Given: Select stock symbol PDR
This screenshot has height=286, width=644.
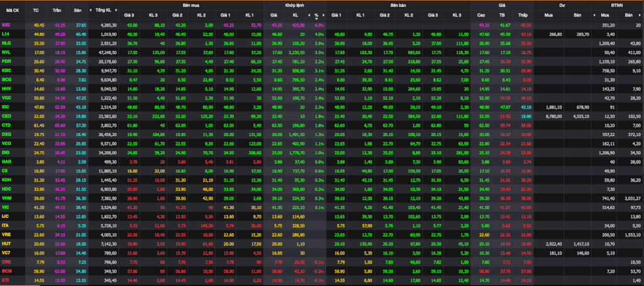Looking at the screenshot, I should coord(6,61).
